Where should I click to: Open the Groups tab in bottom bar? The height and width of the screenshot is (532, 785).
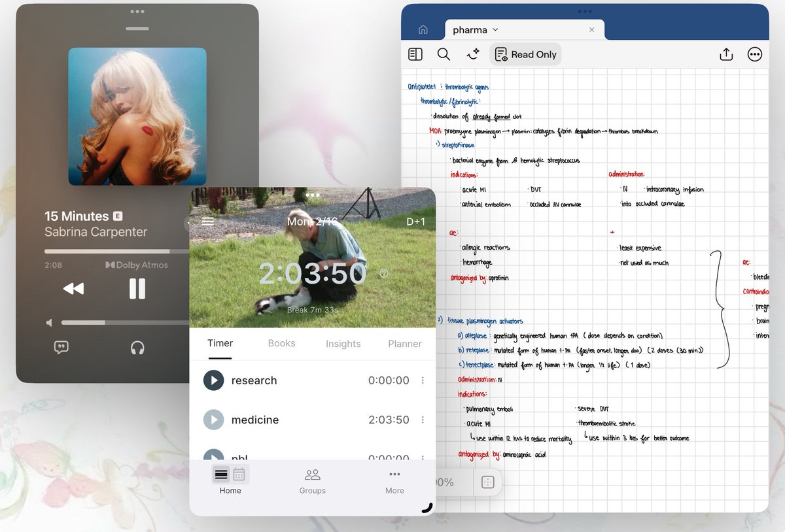pyautogui.click(x=313, y=481)
